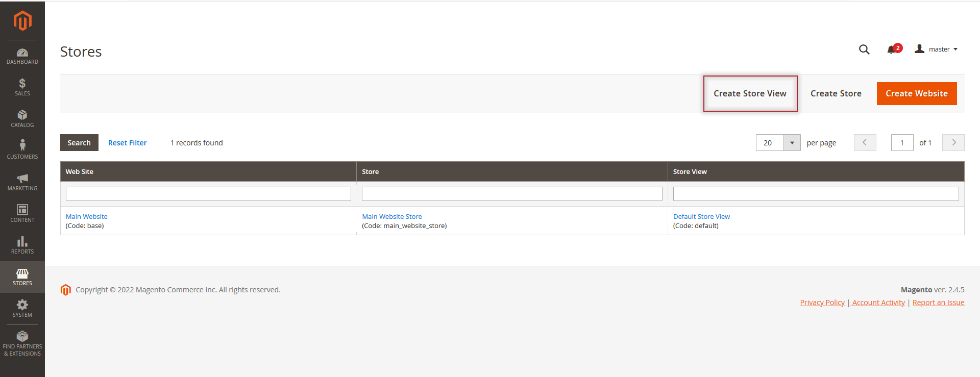
Task: Click '(Code: default)' text
Action: point(696,226)
